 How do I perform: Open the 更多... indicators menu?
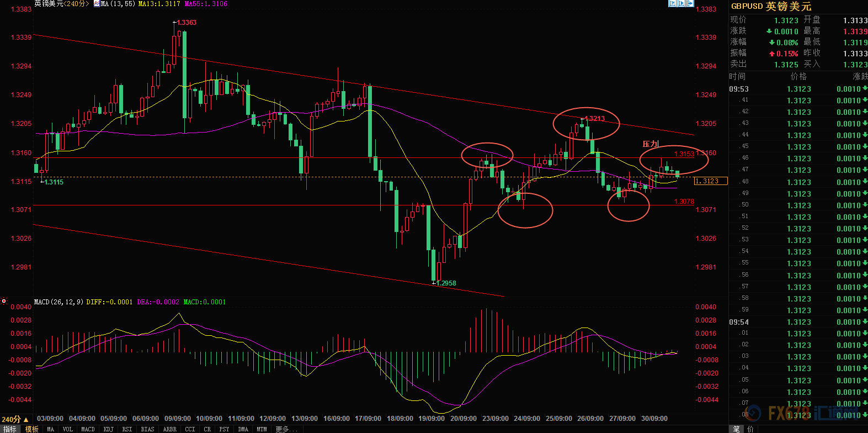pos(286,429)
